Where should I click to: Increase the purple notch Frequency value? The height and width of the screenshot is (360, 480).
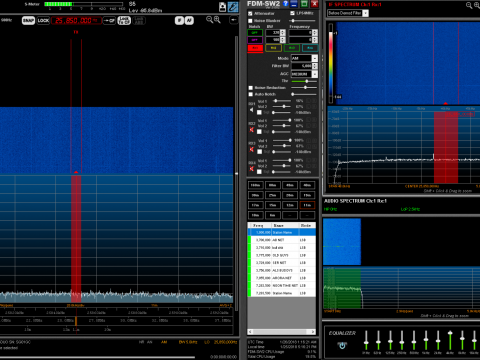click(x=315, y=38)
